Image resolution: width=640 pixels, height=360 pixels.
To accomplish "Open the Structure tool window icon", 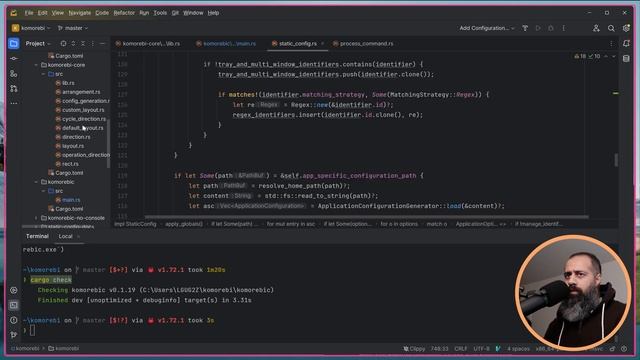I will (13, 73).
